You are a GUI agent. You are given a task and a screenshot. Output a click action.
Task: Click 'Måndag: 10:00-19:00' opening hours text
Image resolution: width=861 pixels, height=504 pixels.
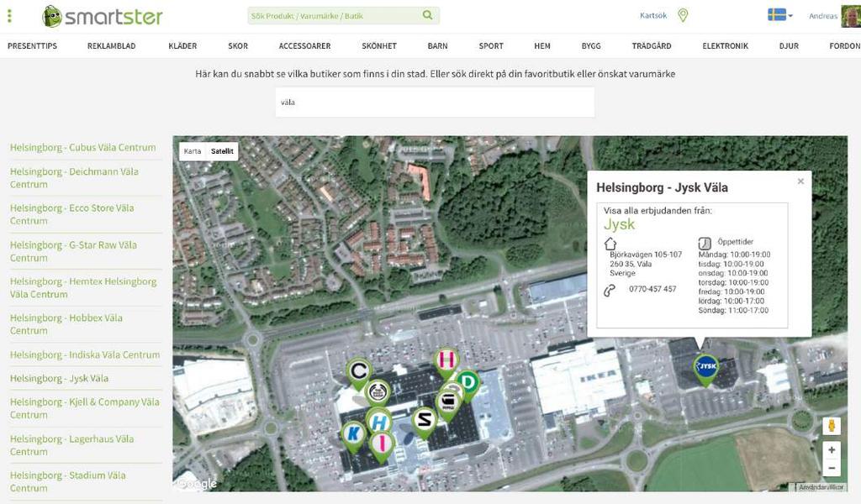734,255
